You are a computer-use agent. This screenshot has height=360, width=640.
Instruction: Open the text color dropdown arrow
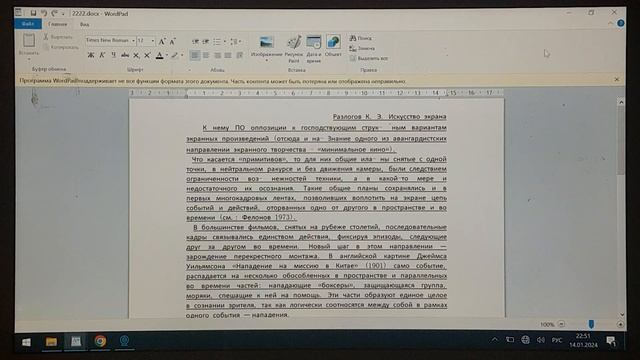pos(167,56)
